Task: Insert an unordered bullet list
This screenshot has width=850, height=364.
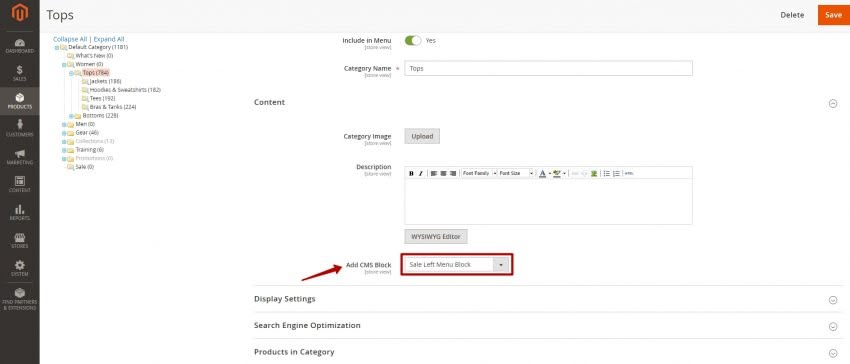Action: [x=607, y=174]
